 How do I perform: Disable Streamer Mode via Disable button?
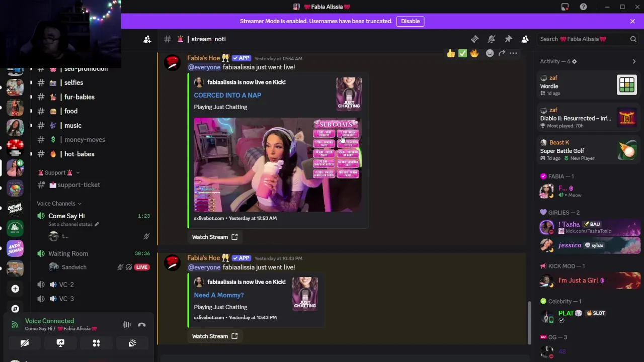coord(411,21)
